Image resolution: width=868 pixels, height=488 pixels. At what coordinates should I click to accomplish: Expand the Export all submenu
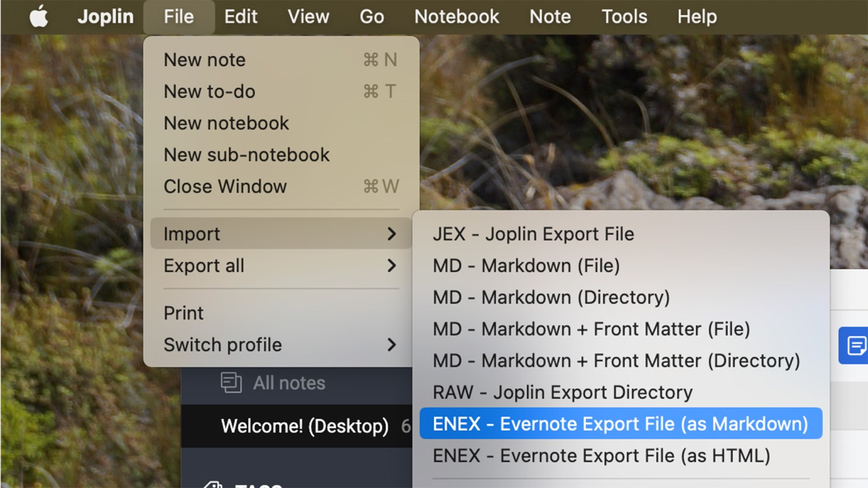pyautogui.click(x=393, y=266)
